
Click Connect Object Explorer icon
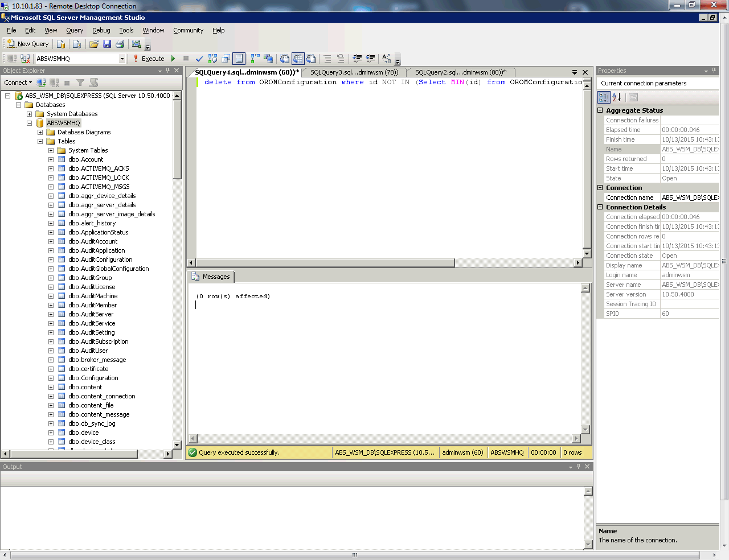[41, 83]
